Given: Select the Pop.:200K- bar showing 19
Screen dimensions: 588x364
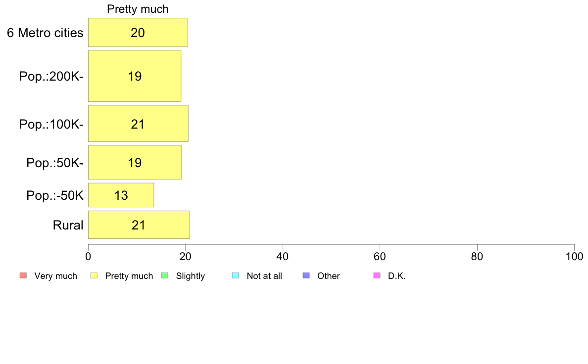Looking at the screenshot, I should 135,76.
